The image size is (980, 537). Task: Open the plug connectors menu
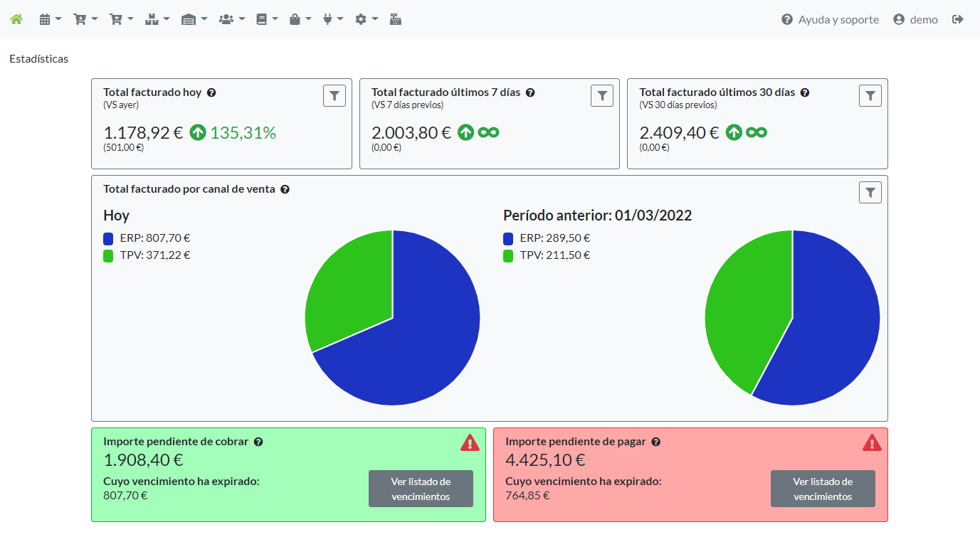[x=332, y=19]
